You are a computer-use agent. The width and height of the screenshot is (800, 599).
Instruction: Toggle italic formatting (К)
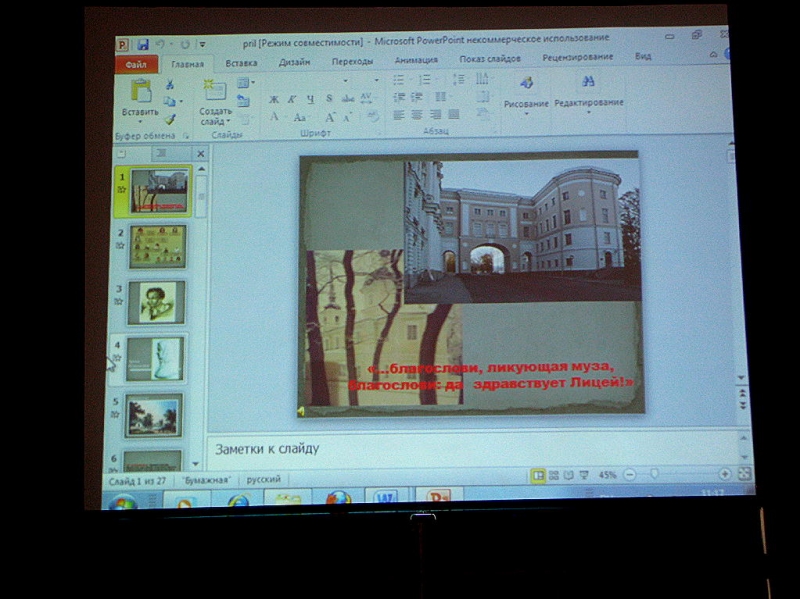point(292,99)
